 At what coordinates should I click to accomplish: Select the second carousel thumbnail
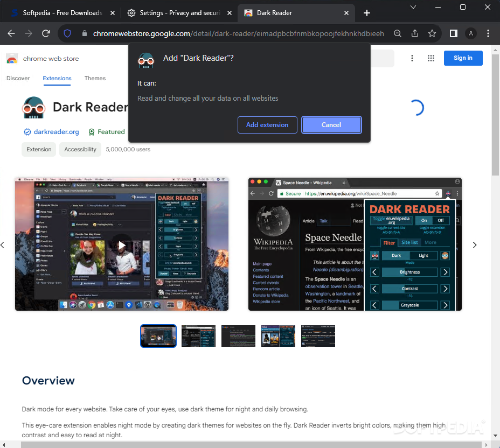[x=198, y=336]
